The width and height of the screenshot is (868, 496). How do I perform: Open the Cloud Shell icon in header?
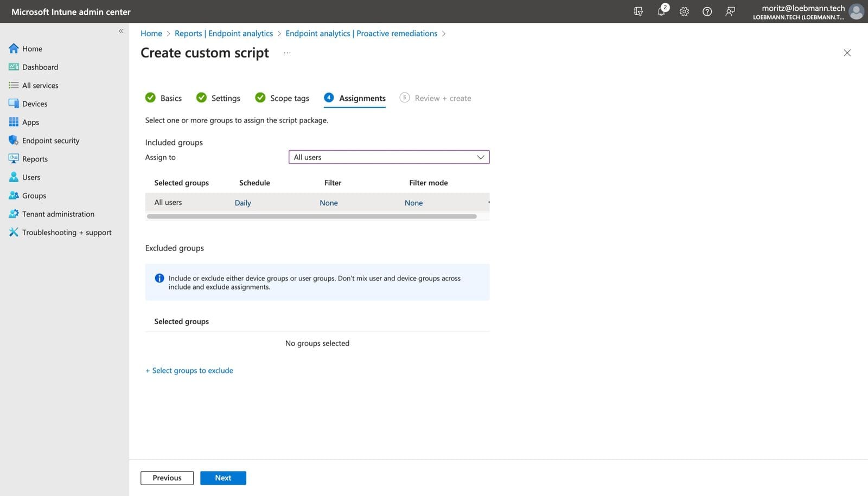click(x=639, y=11)
